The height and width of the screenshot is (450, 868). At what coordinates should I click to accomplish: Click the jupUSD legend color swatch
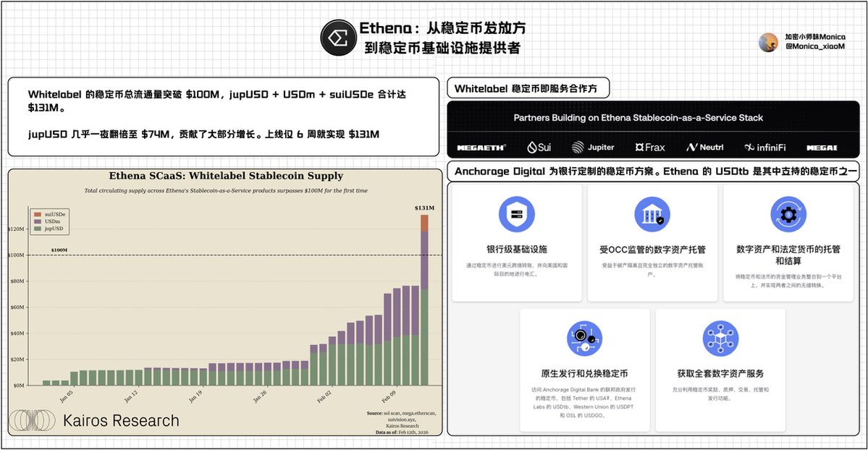[38, 229]
